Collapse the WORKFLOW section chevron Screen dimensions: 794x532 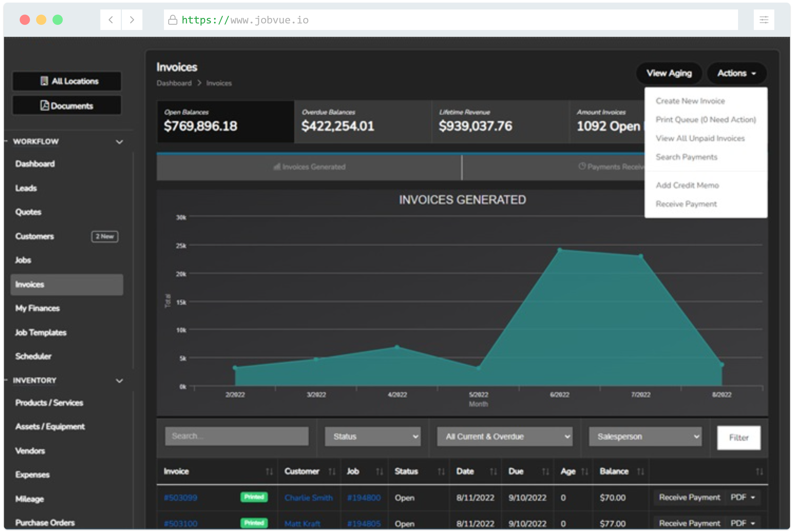click(119, 142)
